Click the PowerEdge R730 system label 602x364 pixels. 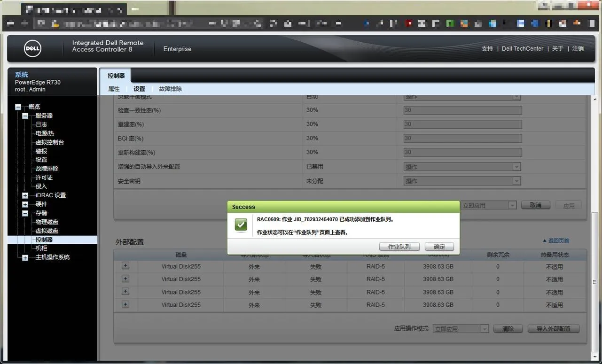38,82
